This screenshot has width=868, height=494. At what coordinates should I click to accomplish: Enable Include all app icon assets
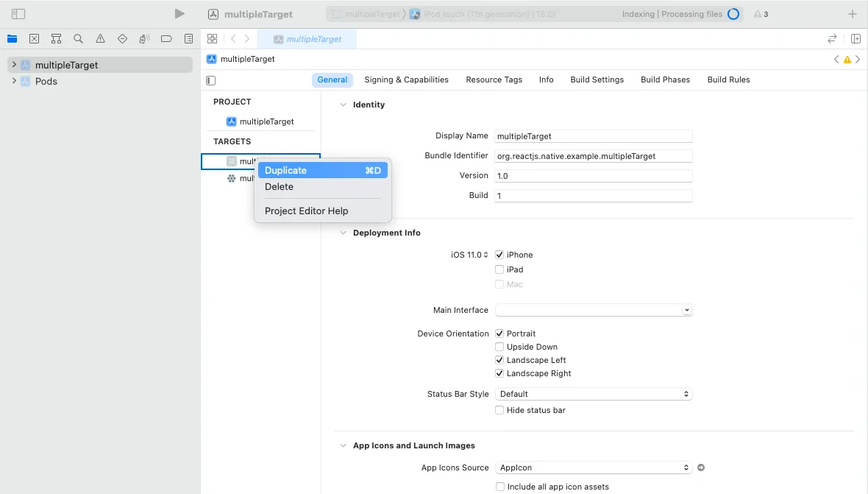coord(500,487)
